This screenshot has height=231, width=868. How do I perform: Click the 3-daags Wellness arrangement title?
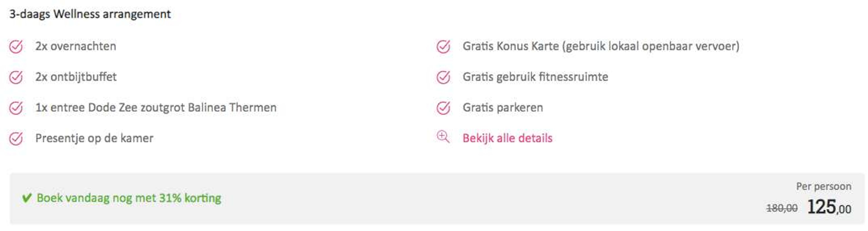click(x=90, y=14)
